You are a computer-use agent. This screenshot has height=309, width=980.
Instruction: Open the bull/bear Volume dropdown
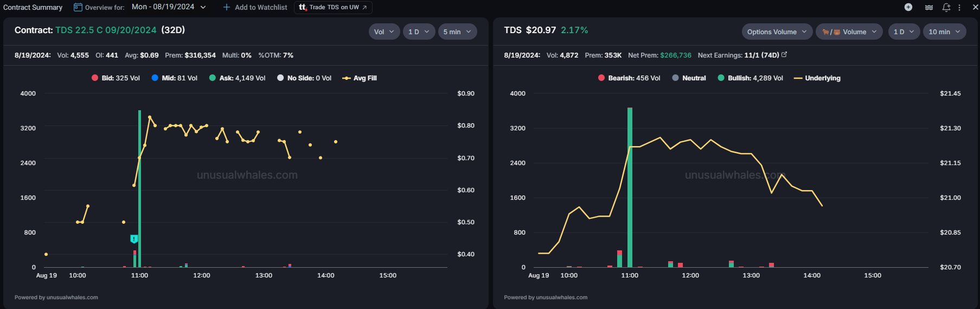pyautogui.click(x=850, y=31)
